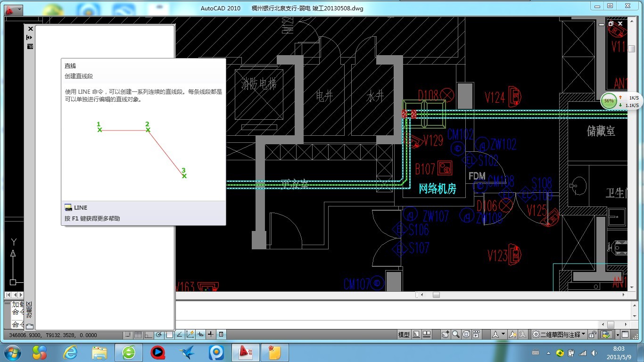Image resolution: width=644 pixels, height=362 pixels.
Task: Select the FDM text in the drawing
Action: (x=477, y=176)
